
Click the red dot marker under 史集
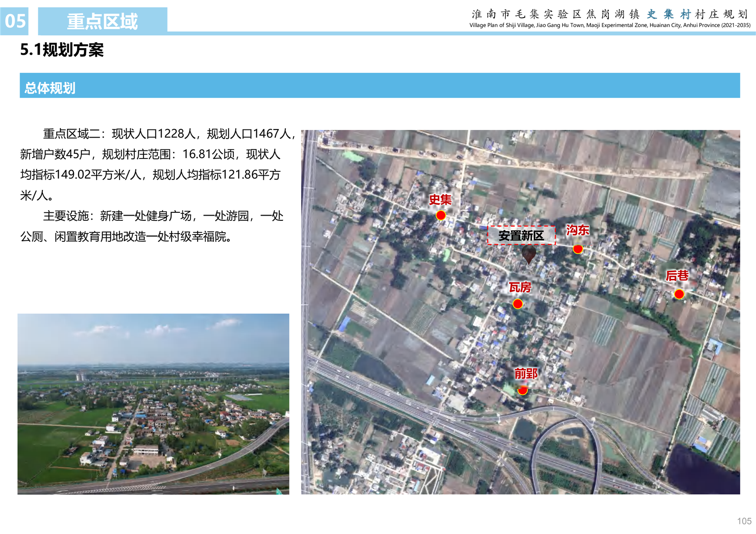(441, 216)
